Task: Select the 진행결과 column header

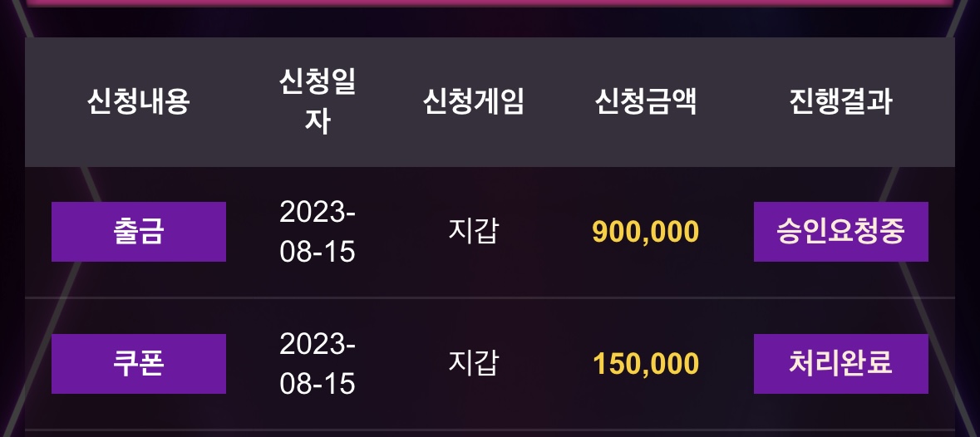Action: tap(840, 101)
